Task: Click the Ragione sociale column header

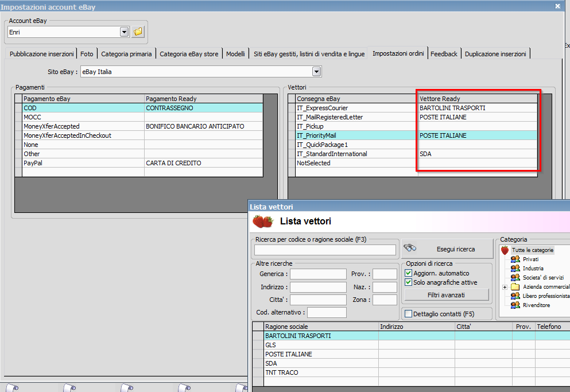Action: point(321,327)
